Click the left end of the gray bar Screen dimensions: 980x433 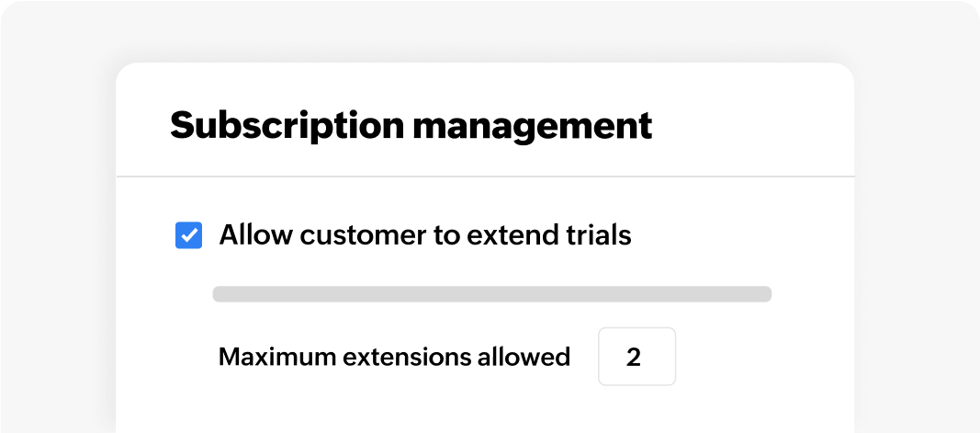pos(220,294)
